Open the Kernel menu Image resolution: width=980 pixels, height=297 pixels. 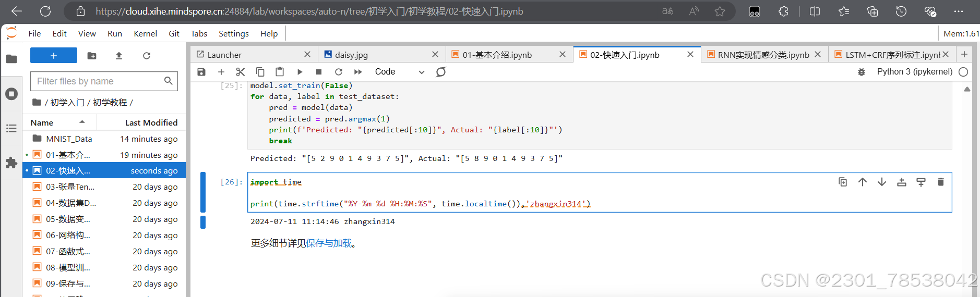pos(145,33)
